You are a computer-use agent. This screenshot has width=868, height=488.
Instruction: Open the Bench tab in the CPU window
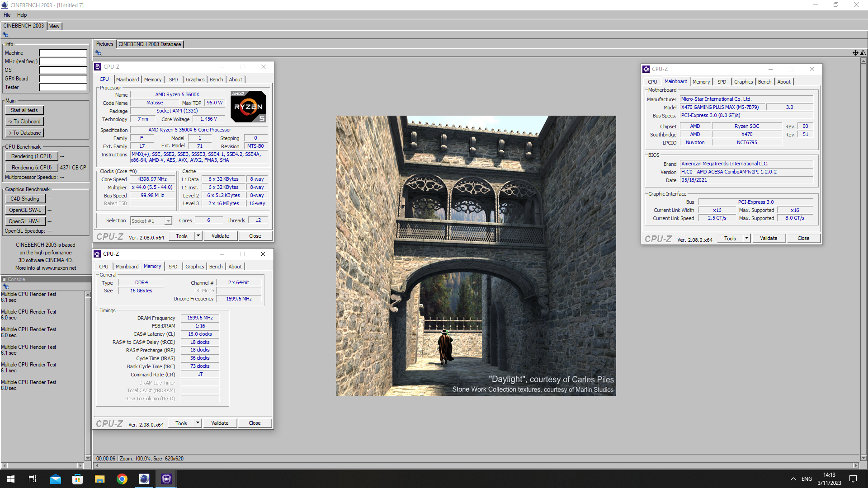click(217, 80)
